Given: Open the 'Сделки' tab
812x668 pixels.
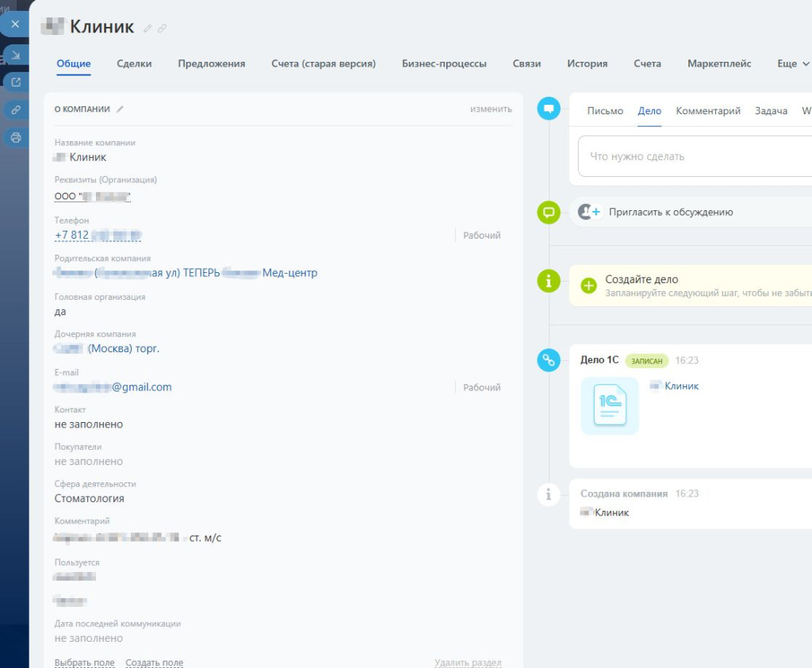Looking at the screenshot, I should (134, 63).
